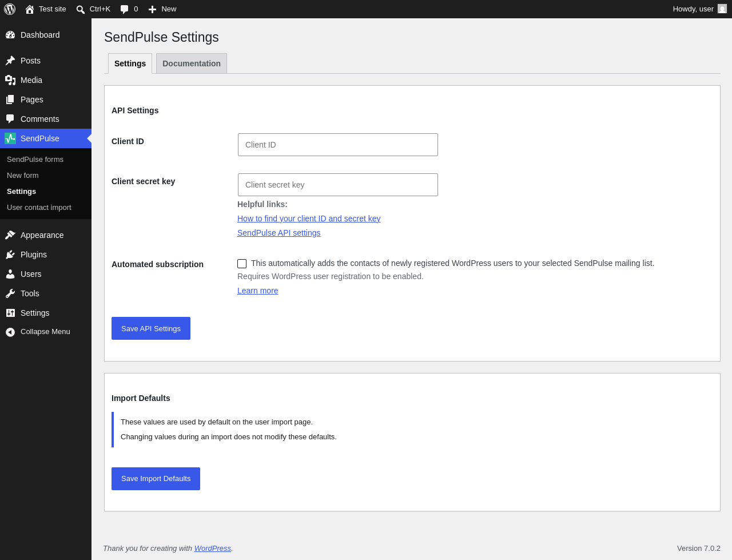Enable the Automated subscription checkbox

point(242,264)
